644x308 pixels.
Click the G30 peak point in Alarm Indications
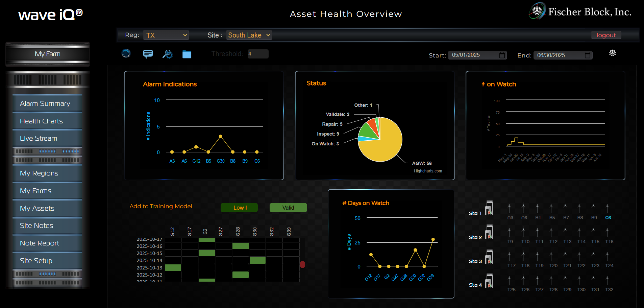point(220,136)
